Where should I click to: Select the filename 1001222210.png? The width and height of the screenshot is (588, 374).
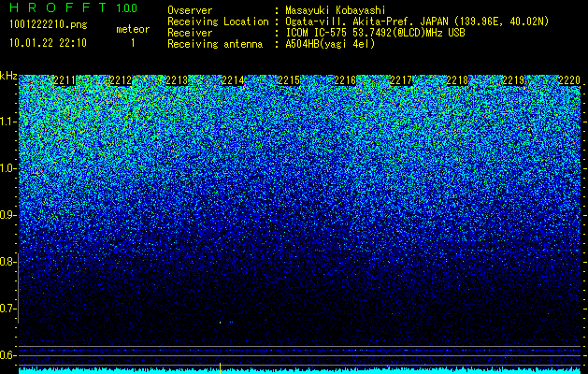tap(49, 24)
